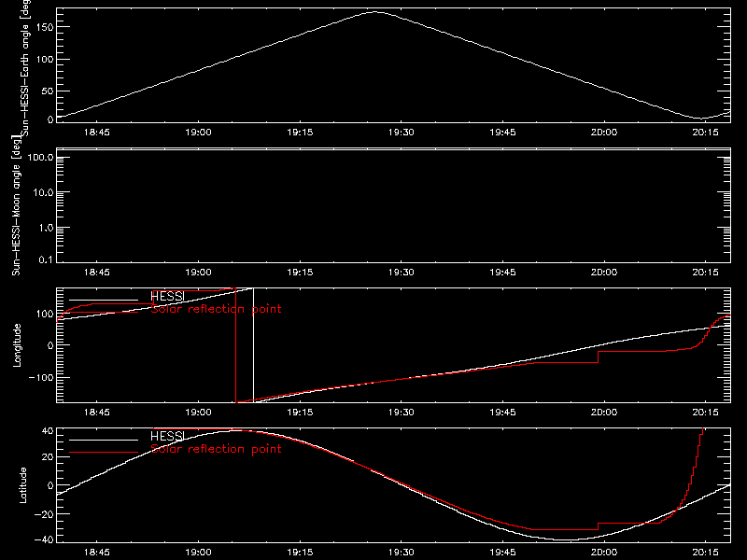This screenshot has width=747, height=560.
Task: Select the 0.1 tick on Moon angle plot
Action: point(46,259)
